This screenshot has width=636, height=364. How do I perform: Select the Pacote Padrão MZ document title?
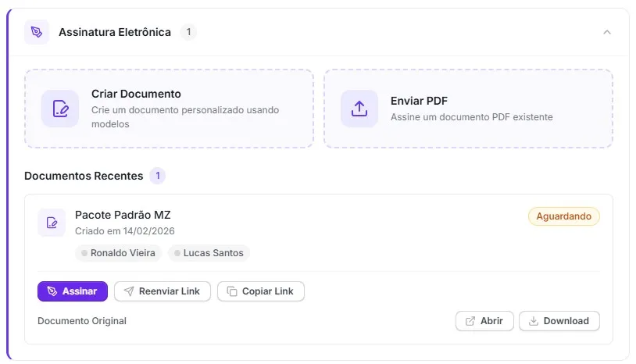click(x=123, y=215)
